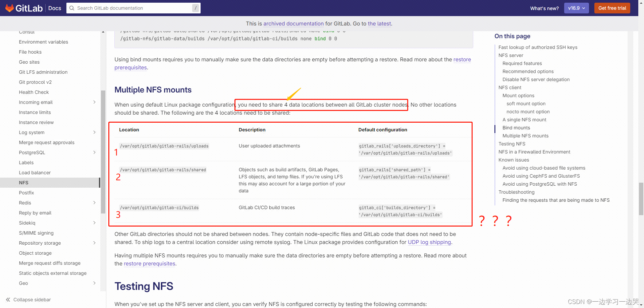This screenshot has width=644, height=308.
Task: Open the Docs home link
Action: click(55, 8)
